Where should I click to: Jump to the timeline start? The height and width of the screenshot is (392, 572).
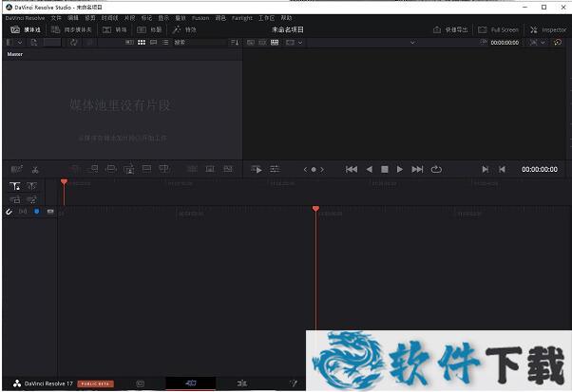tap(352, 169)
